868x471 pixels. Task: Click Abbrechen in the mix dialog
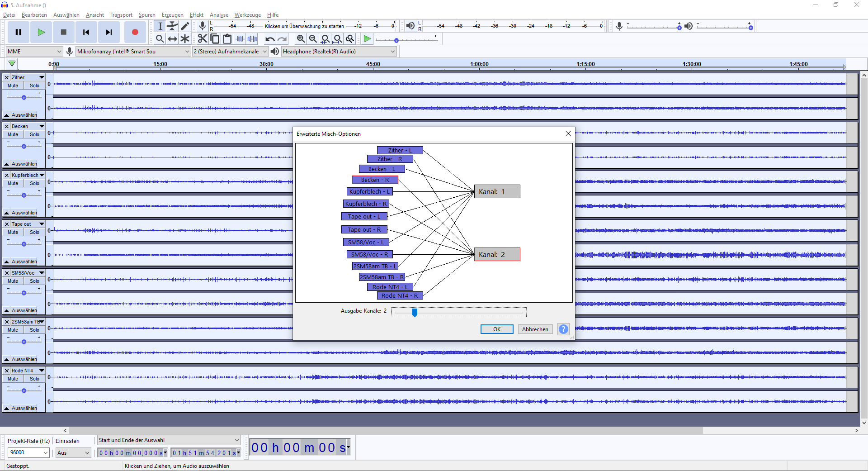[535, 329]
